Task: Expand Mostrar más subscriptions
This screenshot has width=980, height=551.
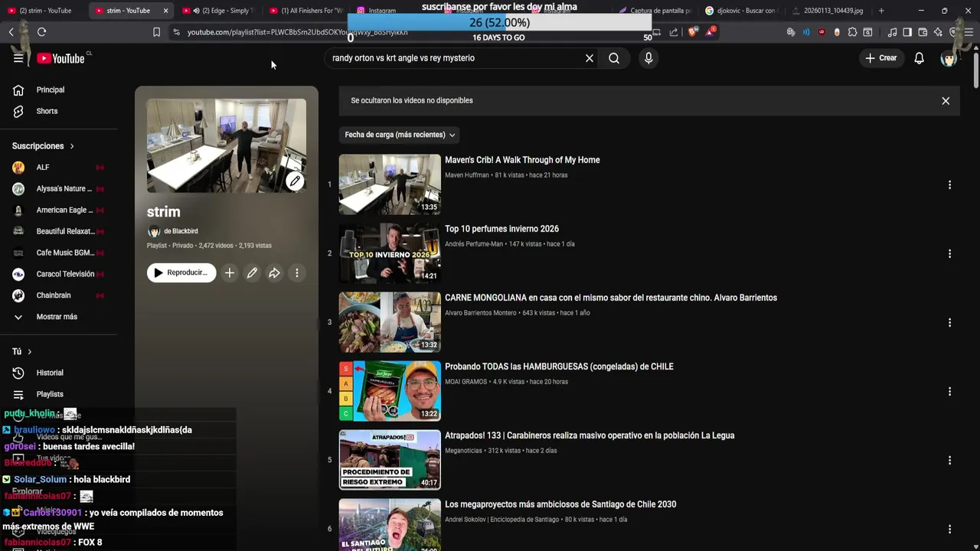Action: tap(58, 317)
